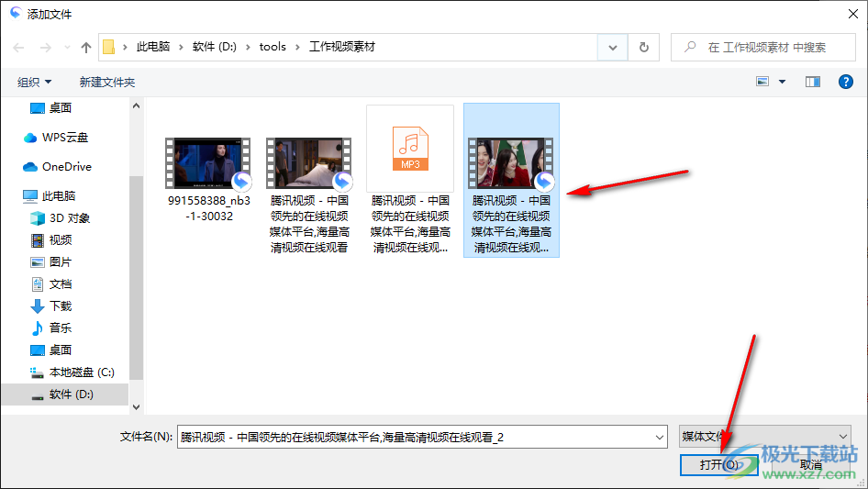Open the 视频 folder in navigation pane
This screenshot has height=489, width=868.
point(51,240)
